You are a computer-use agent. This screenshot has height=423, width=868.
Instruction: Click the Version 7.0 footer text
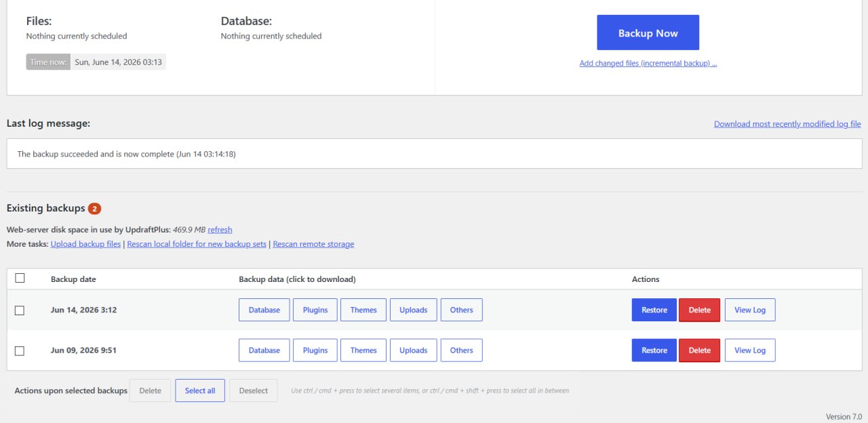pyautogui.click(x=844, y=416)
